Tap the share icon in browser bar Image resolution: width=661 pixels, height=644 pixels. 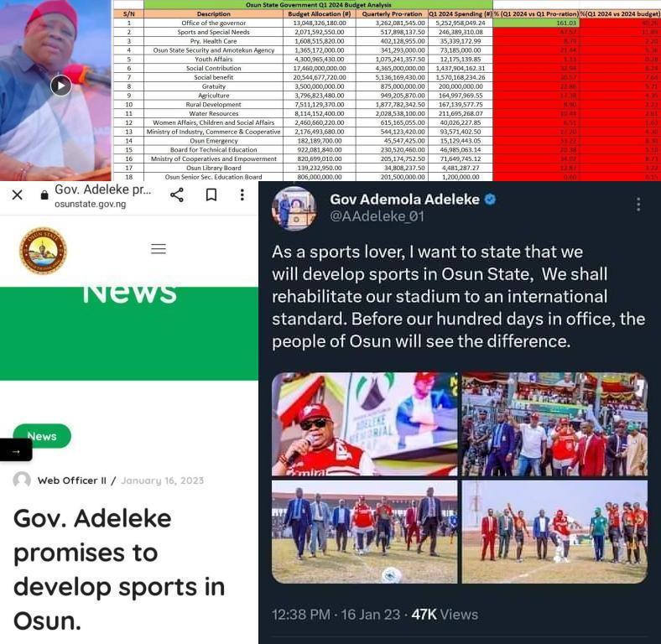click(177, 195)
